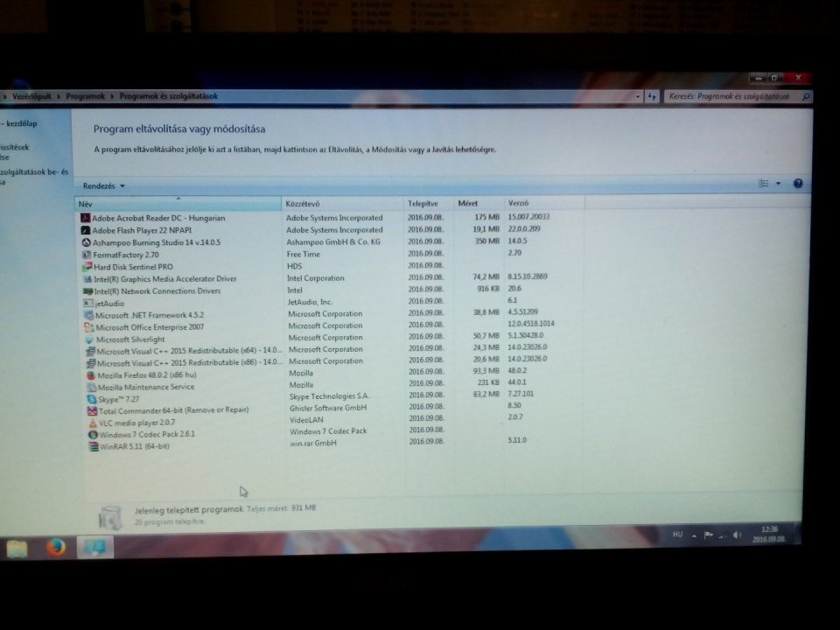The width and height of the screenshot is (840, 630).
Task: Show hidden tray icons arrow
Action: tap(694, 535)
